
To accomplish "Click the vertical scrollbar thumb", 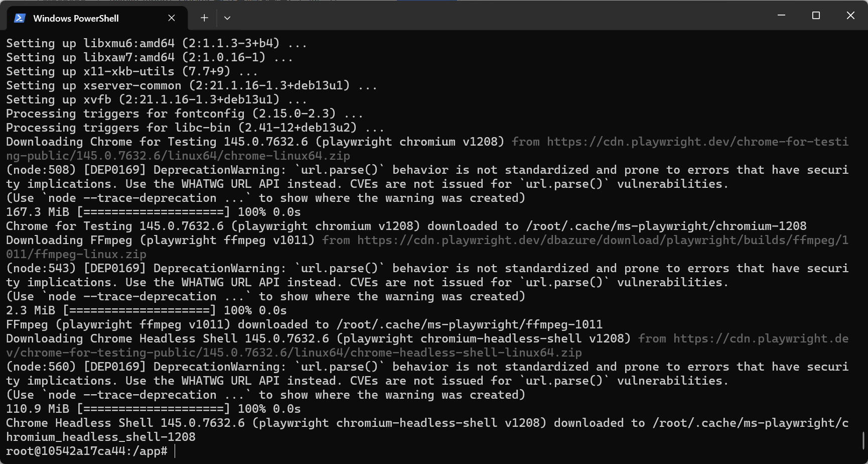I will point(863,440).
